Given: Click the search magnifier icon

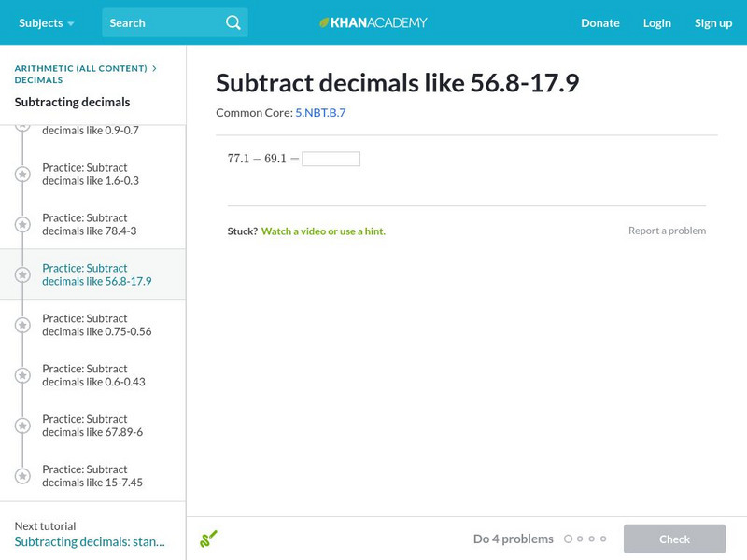Looking at the screenshot, I should (233, 22).
